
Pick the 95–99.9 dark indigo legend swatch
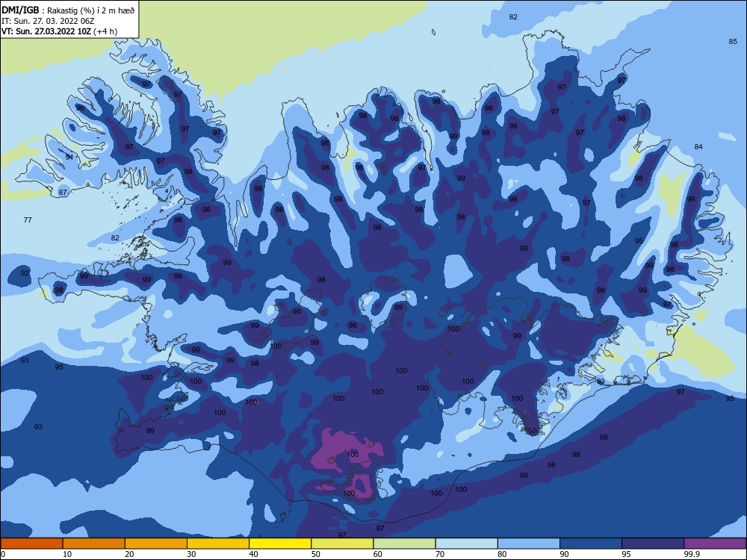653,544
